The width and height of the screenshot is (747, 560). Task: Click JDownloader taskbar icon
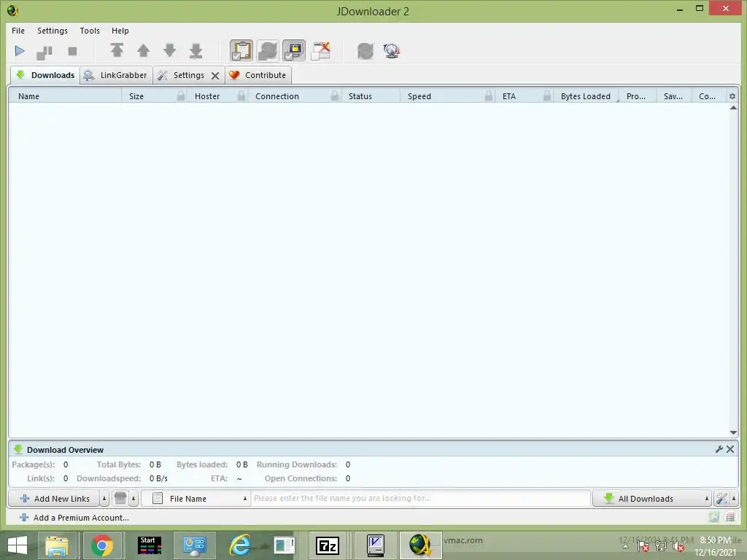pyautogui.click(x=420, y=545)
